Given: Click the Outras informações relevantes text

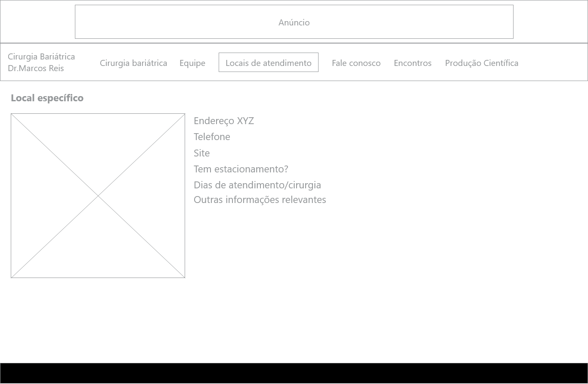Looking at the screenshot, I should pos(260,200).
